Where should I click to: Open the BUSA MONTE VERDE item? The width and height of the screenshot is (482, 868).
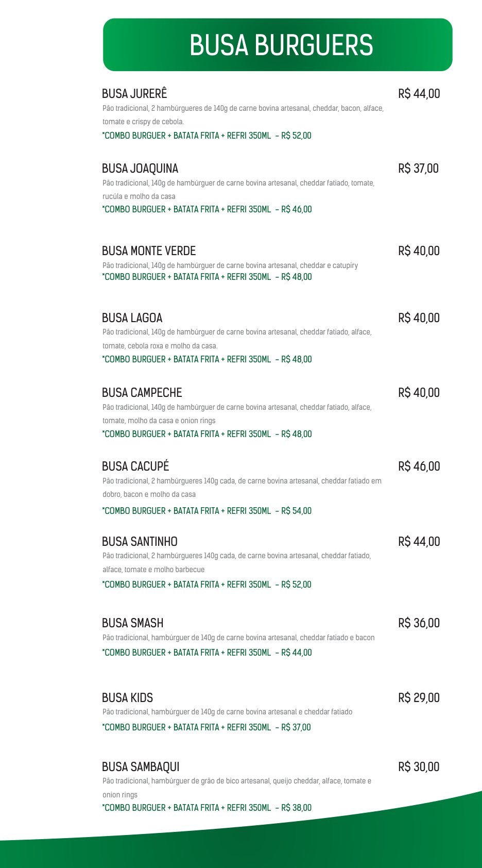click(149, 251)
